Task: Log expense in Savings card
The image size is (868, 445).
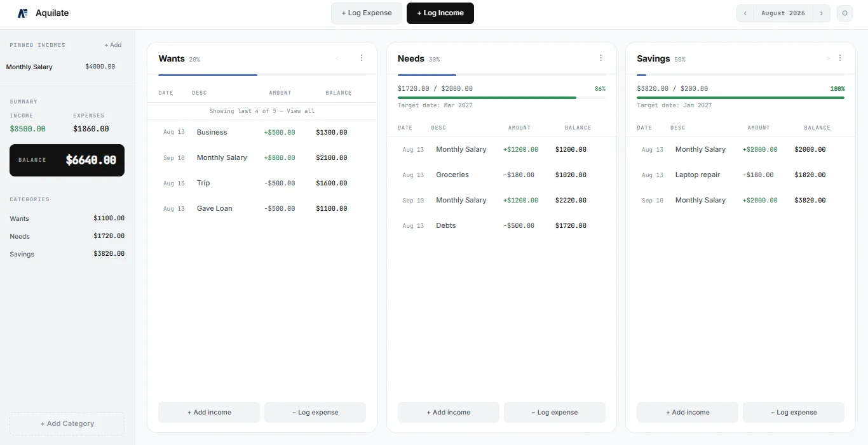Action: point(794,412)
